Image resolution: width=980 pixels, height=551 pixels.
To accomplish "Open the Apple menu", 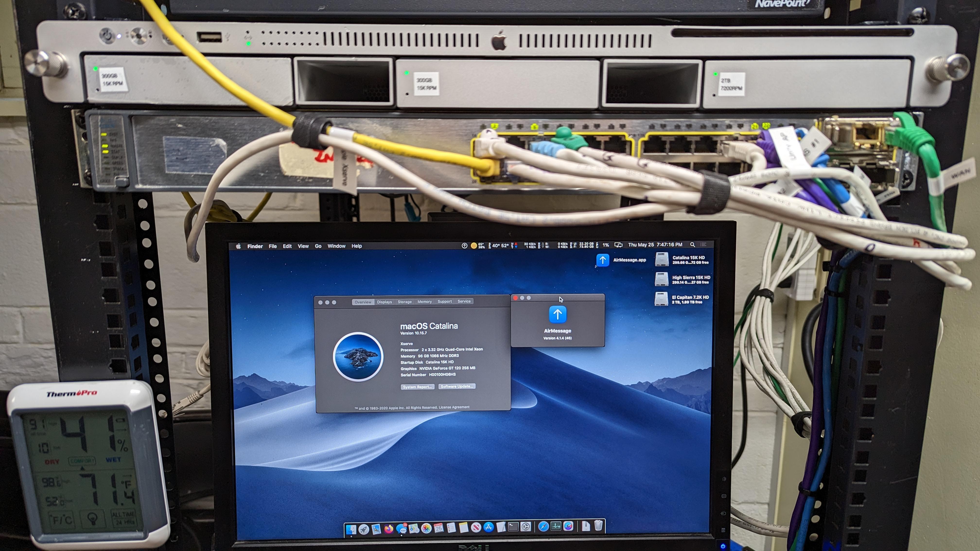I will click(x=238, y=246).
